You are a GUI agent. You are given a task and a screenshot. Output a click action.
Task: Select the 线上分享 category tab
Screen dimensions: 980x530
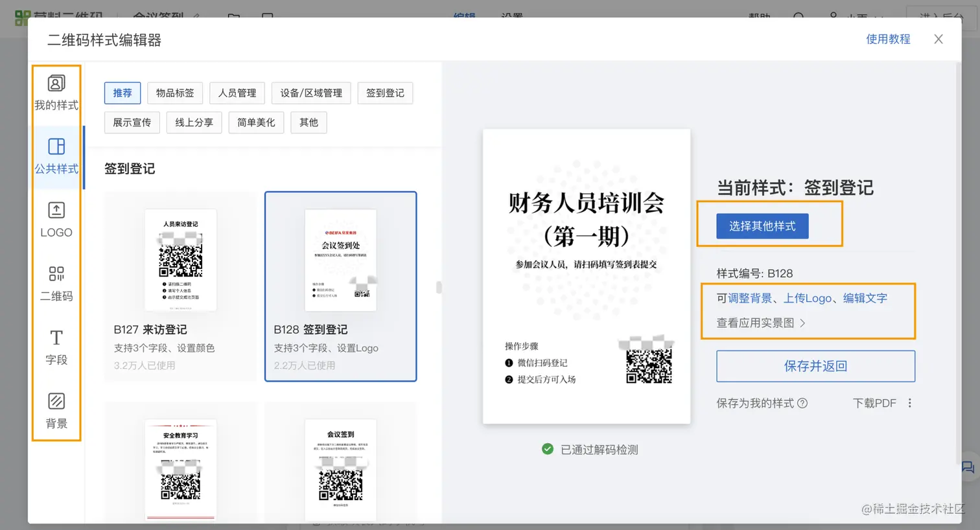[194, 122]
